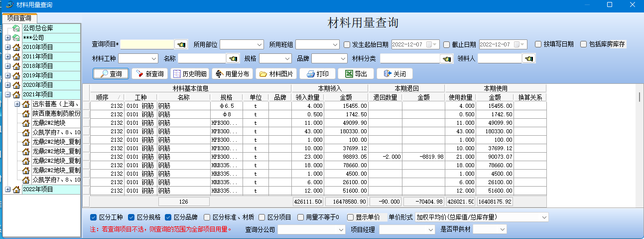Screen dimensions: 644x239
Task: Print the material usage report
Action: point(317,74)
